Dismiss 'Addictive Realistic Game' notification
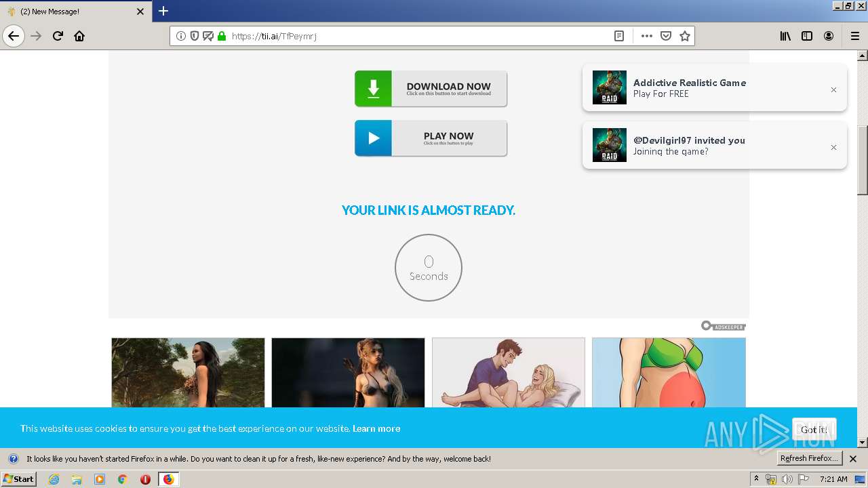The image size is (868, 488). coord(833,89)
